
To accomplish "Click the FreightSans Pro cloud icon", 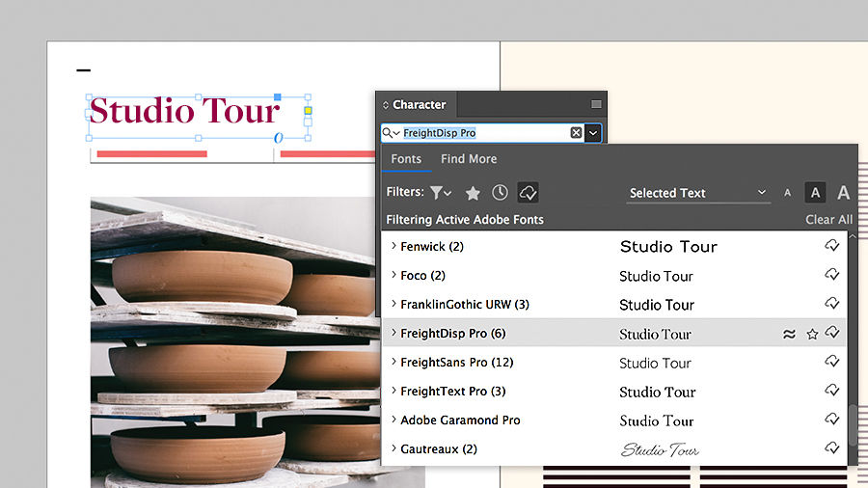I will (832, 362).
